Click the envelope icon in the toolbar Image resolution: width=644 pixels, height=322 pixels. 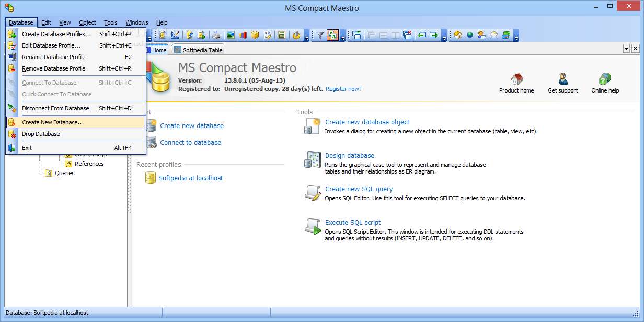pyautogui.click(x=494, y=35)
